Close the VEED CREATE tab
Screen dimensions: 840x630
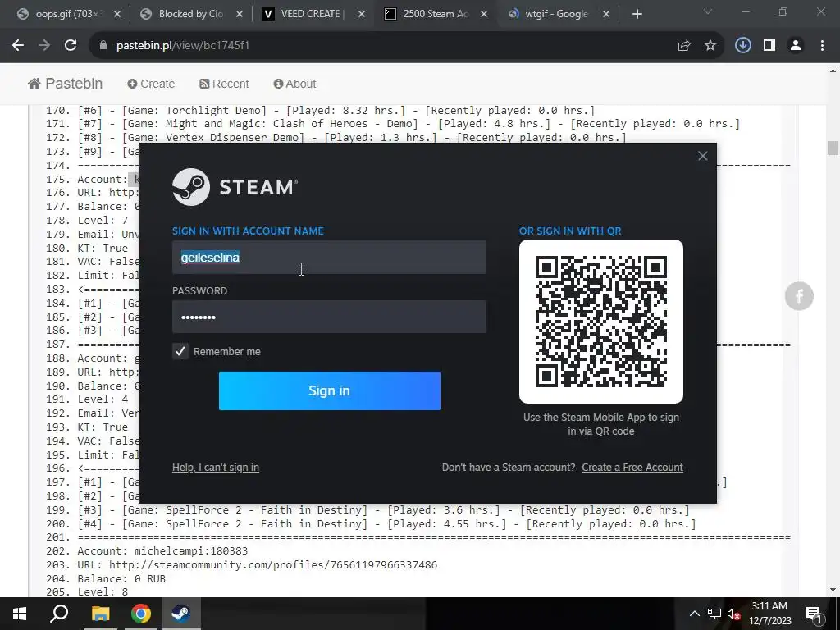tap(362, 14)
